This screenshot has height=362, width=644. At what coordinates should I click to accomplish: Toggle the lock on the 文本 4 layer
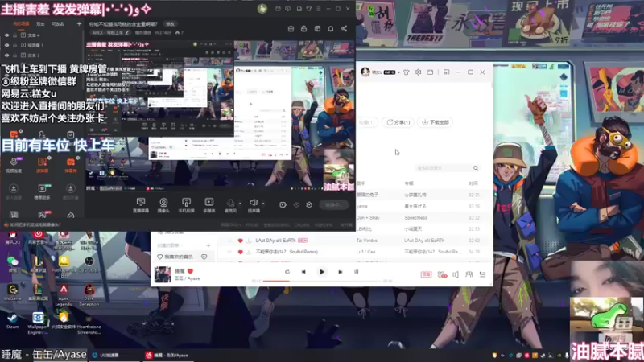(x=14, y=35)
